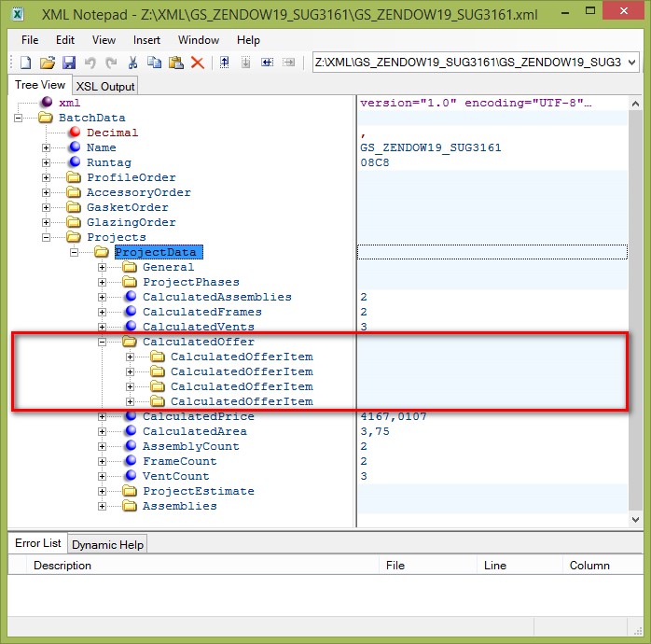Screen dimensions: 651x644
Task: Select the purple xml declaration node icon
Action: click(x=47, y=103)
